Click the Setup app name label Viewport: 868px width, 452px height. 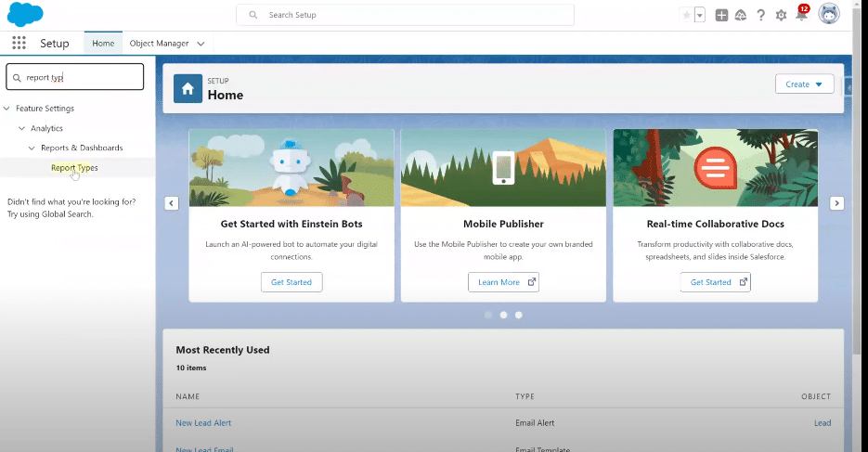54,43
